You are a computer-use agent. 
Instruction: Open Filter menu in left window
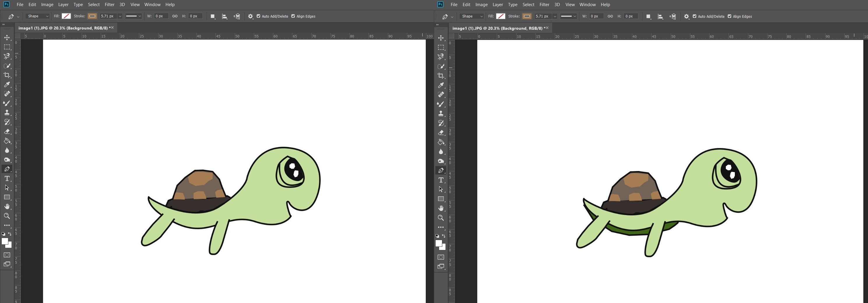(110, 4)
